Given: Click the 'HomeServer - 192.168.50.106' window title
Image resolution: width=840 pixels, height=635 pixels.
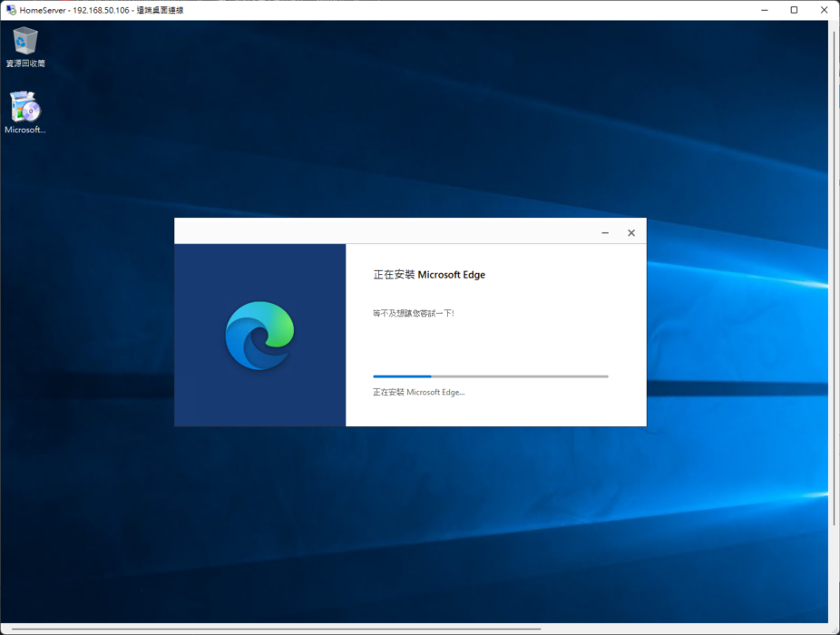Looking at the screenshot, I should (x=102, y=10).
